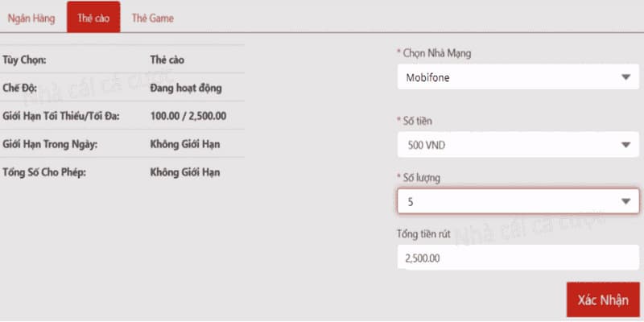Click the Tùy Chọn row label
Viewport: 644px width, 322px height.
(x=25, y=60)
